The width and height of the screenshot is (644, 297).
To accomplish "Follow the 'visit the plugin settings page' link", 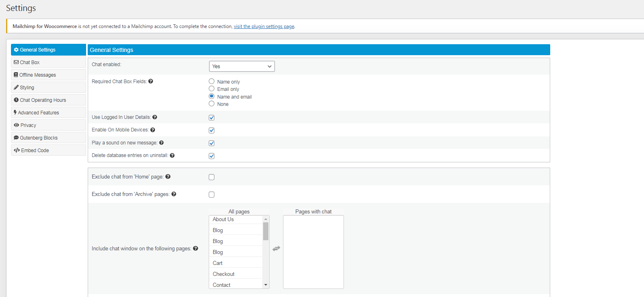I will tap(264, 27).
